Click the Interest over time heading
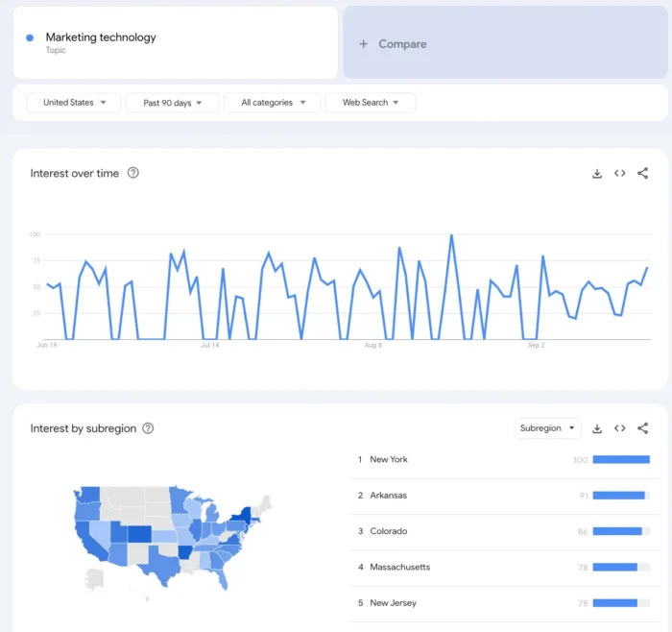 (75, 173)
